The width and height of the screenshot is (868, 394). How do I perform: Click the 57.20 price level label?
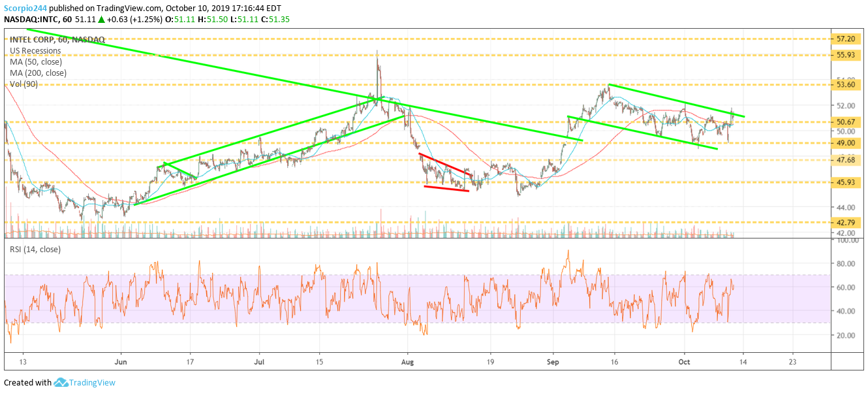click(845, 39)
